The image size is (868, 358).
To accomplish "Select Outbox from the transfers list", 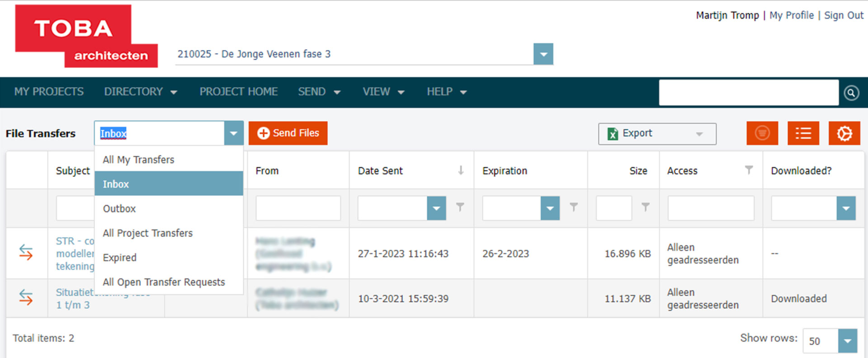I will 119,209.
